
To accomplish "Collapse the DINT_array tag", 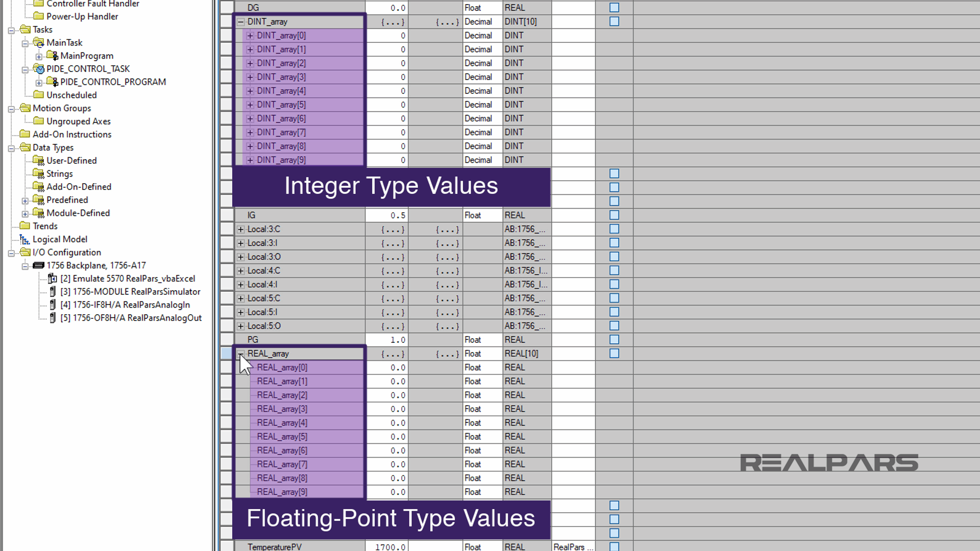I will click(x=240, y=21).
